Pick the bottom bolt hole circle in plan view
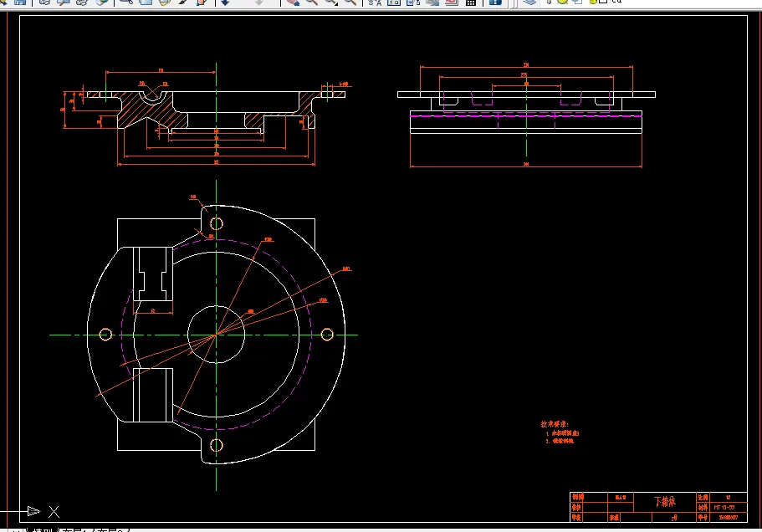The image size is (762, 532). coord(217,446)
